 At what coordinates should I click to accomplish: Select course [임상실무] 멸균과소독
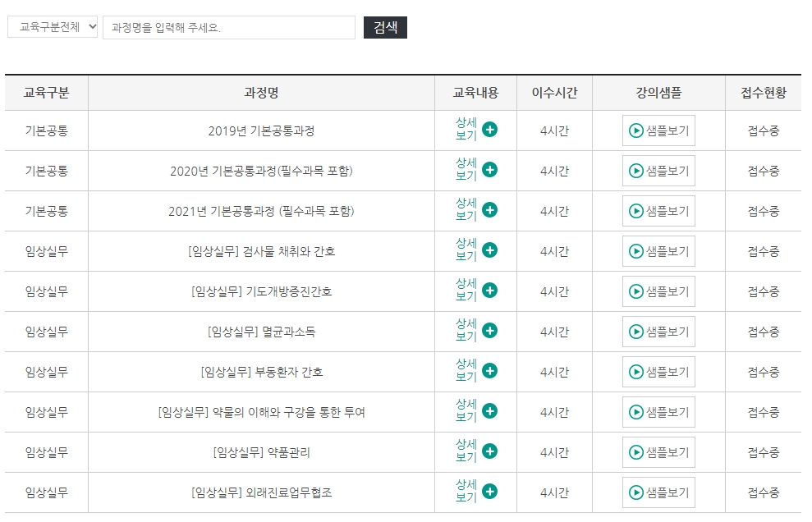[261, 332]
